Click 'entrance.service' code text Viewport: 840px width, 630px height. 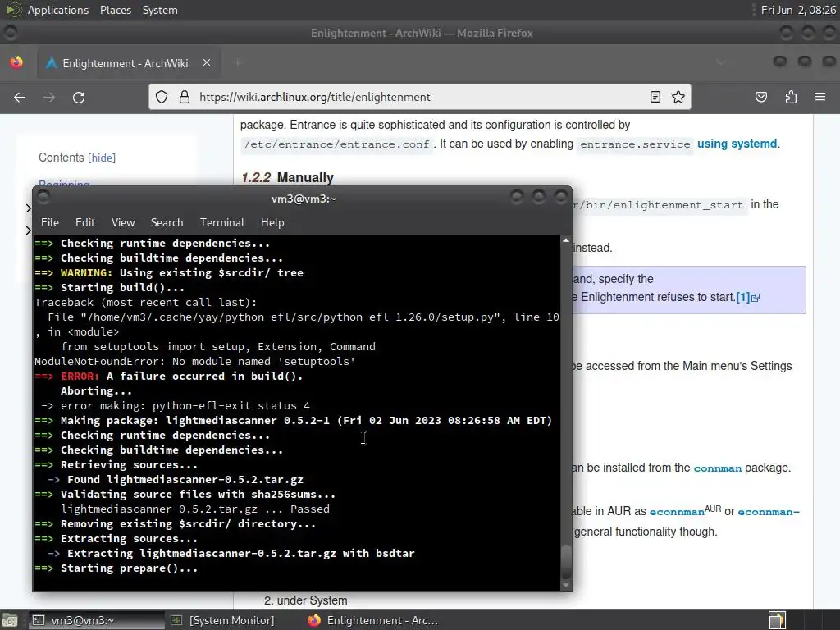(636, 144)
